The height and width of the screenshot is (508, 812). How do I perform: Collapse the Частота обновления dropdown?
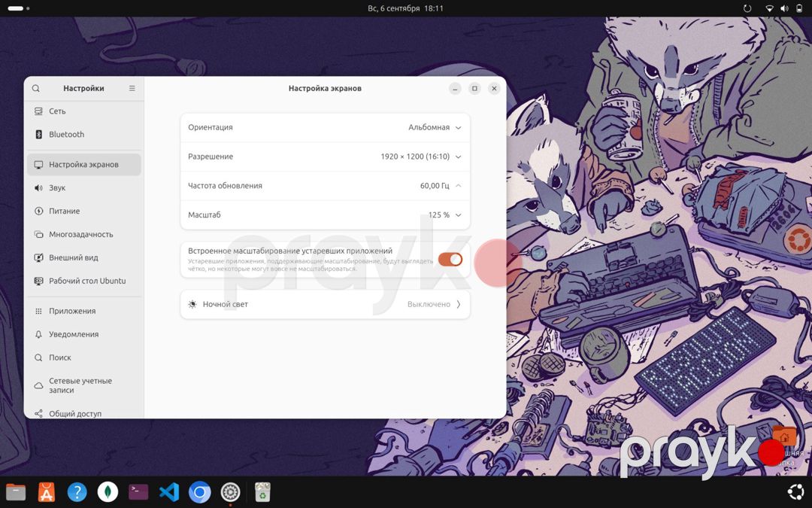click(x=326, y=186)
